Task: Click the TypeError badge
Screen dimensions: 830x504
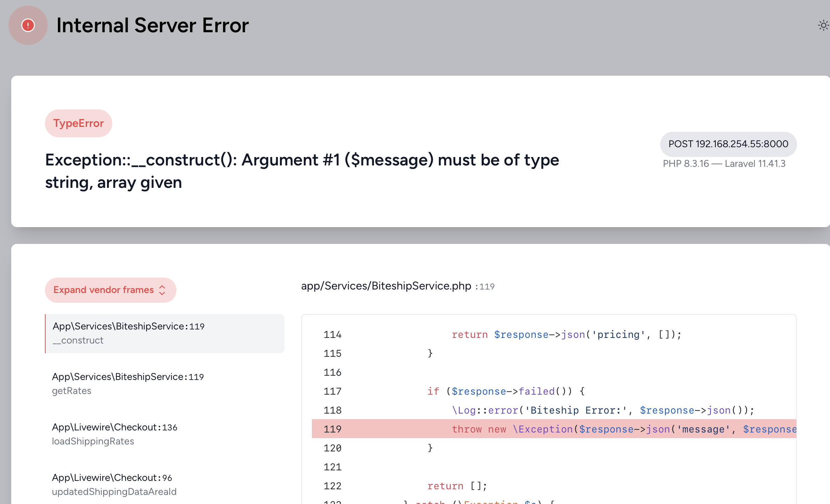Action: (x=79, y=123)
